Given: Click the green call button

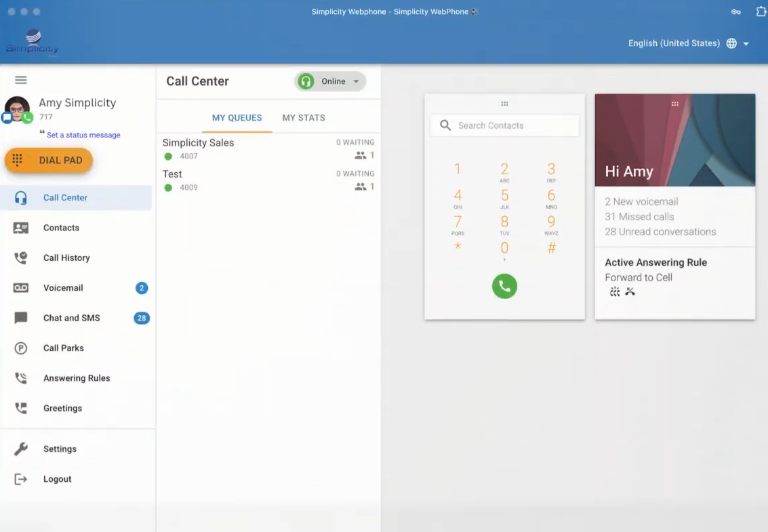Looking at the screenshot, I should tap(504, 286).
